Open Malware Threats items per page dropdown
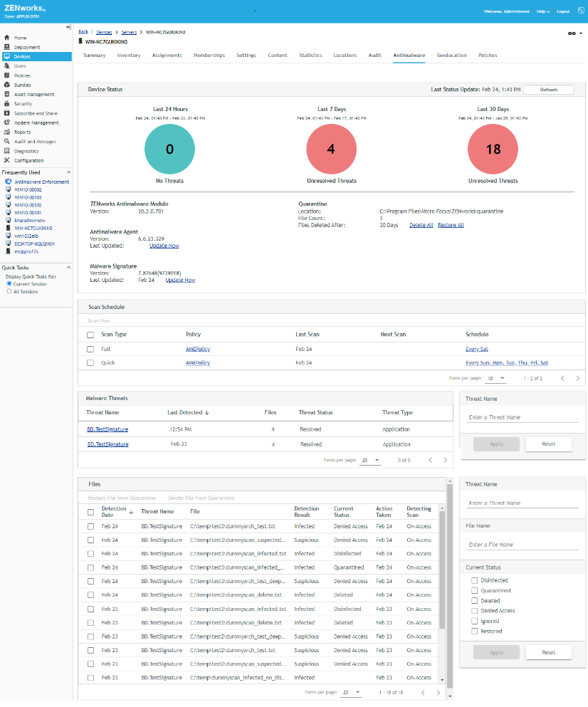Image resolution: width=588 pixels, height=707 pixels. coord(370,460)
